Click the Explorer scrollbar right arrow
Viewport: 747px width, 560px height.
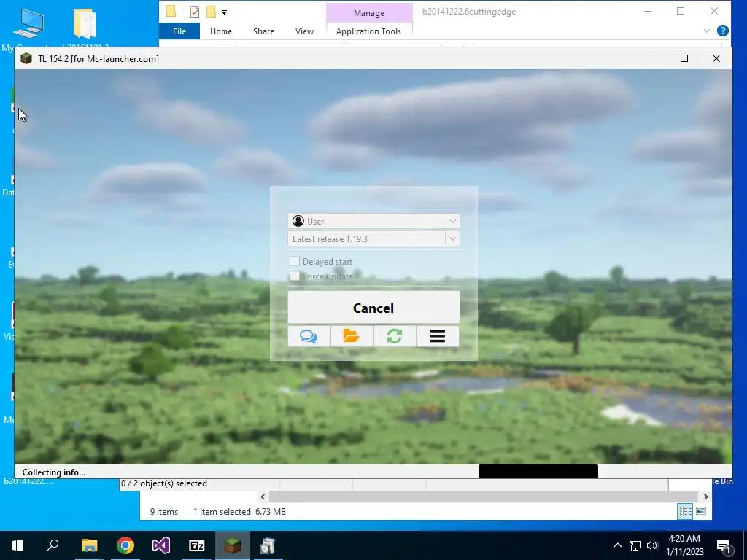click(x=705, y=497)
